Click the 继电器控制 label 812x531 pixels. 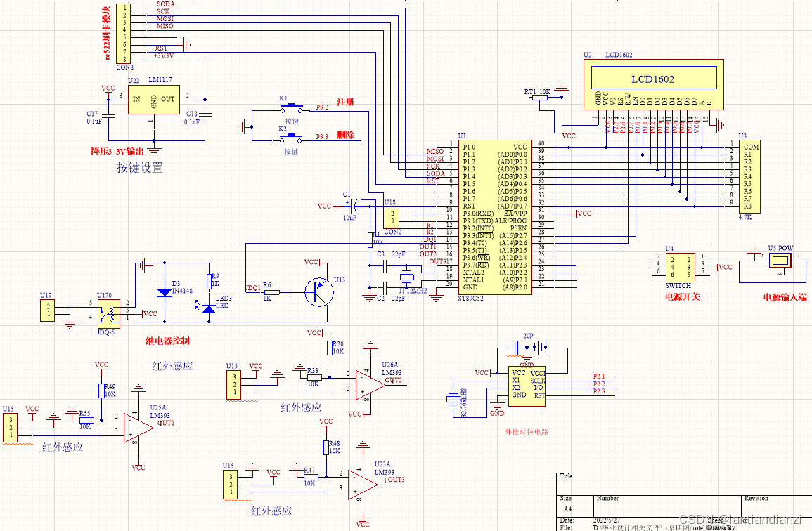pos(167,341)
